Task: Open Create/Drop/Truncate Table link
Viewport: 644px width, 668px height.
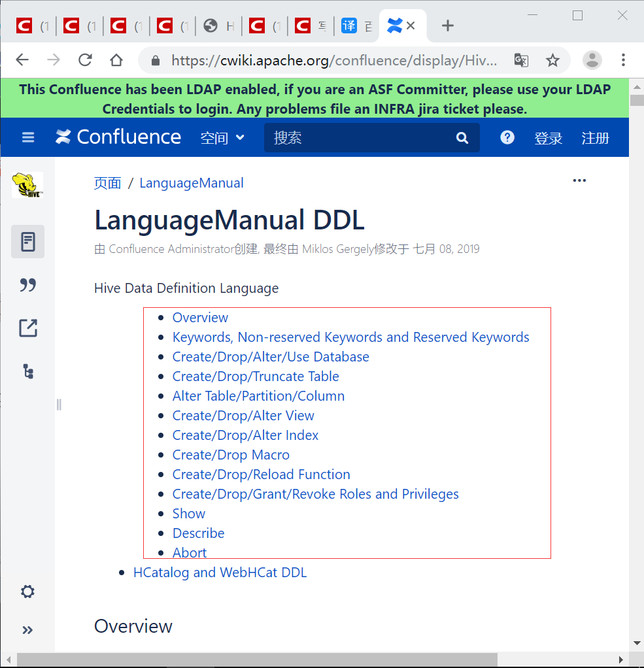Action: (256, 376)
